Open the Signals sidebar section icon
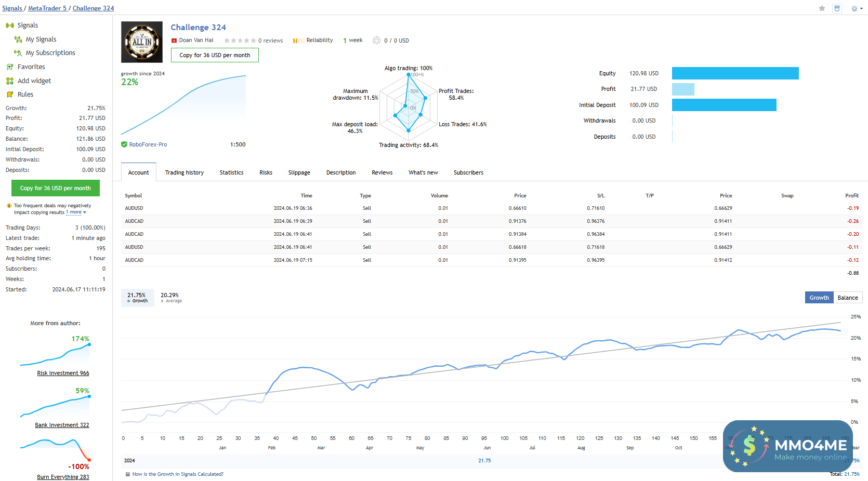 click(10, 25)
